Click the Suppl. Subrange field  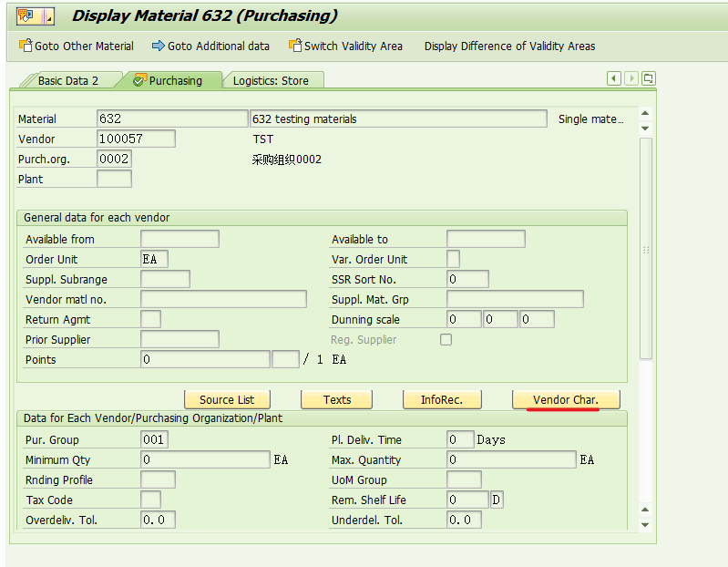click(x=165, y=279)
